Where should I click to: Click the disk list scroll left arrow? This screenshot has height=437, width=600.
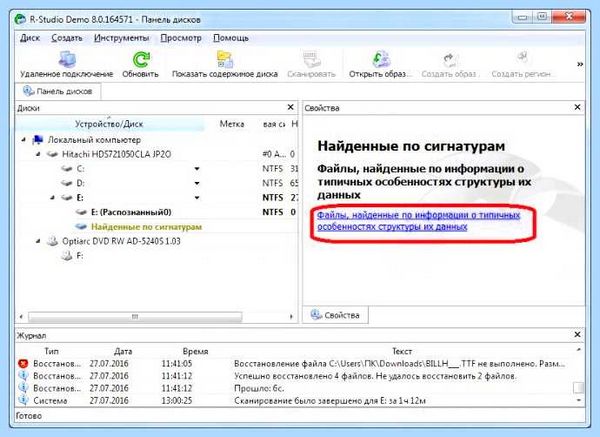point(21,316)
